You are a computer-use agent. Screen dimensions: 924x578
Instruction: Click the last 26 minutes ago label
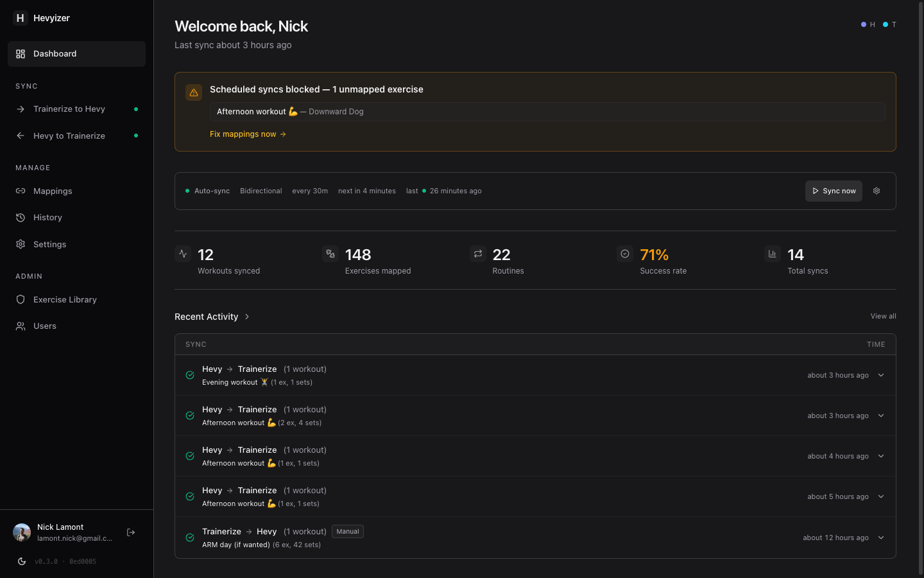click(444, 191)
